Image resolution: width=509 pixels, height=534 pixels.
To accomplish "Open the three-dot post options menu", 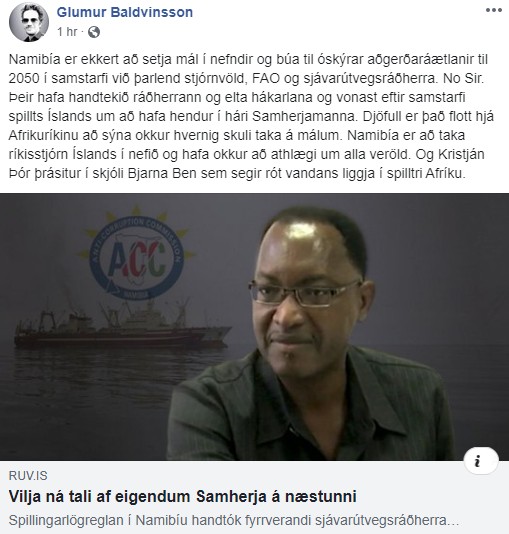I will click(x=494, y=10).
